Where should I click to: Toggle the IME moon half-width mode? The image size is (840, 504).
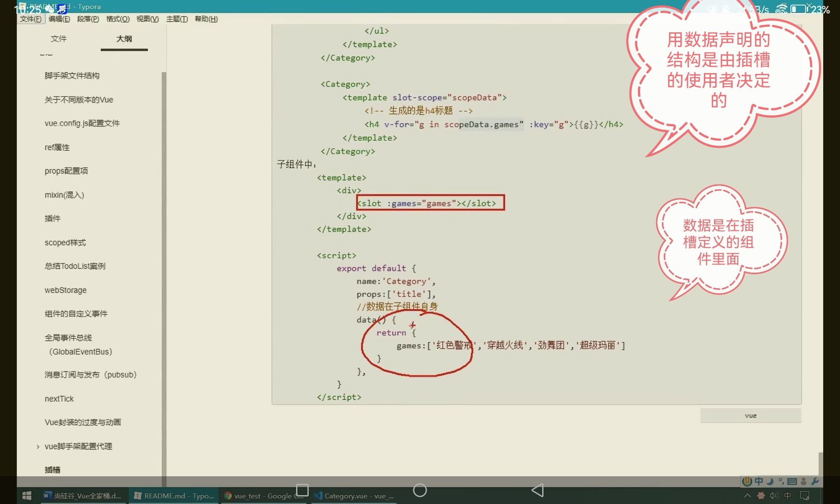click(770, 481)
